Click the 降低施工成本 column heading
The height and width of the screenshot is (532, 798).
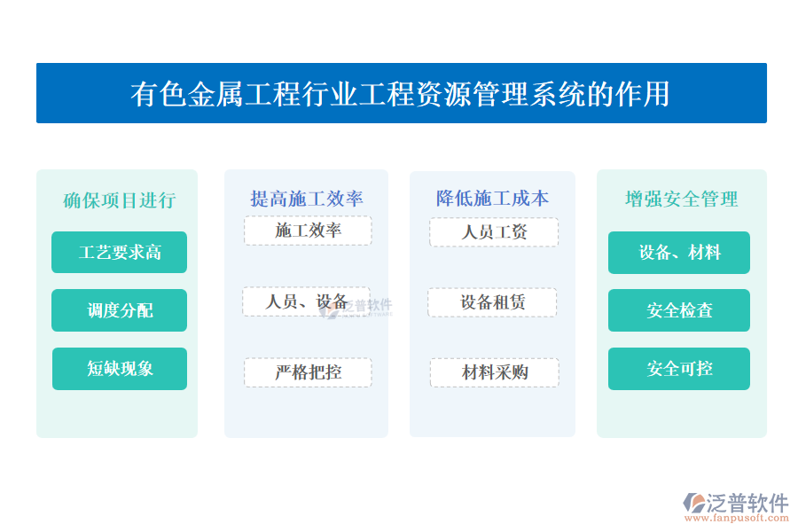492,199
